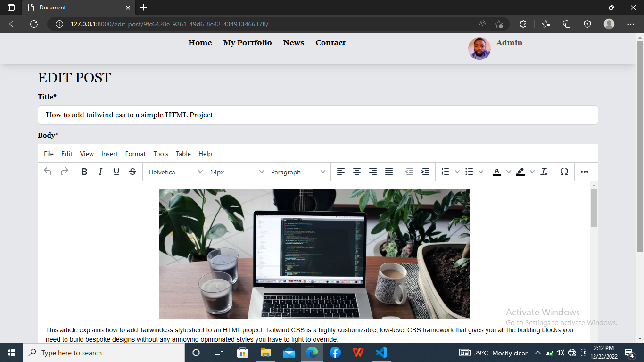This screenshot has height=362, width=644.
Task: Insert a special character with the omega icon
Action: (564, 172)
